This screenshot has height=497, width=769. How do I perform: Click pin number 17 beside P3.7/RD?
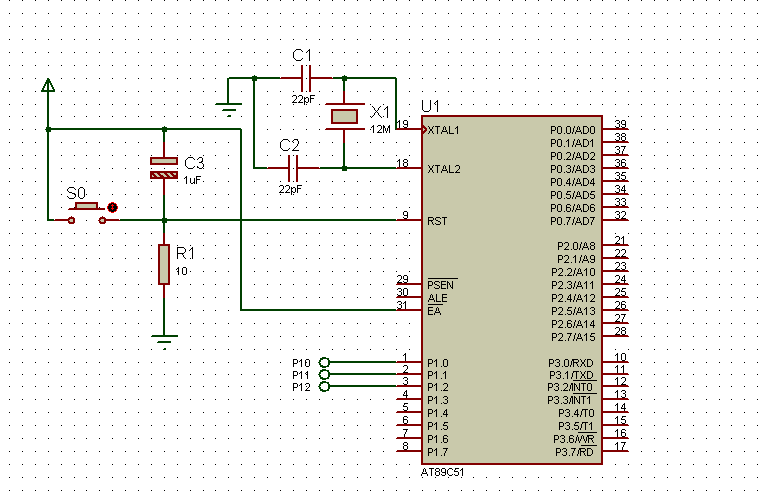click(620, 446)
